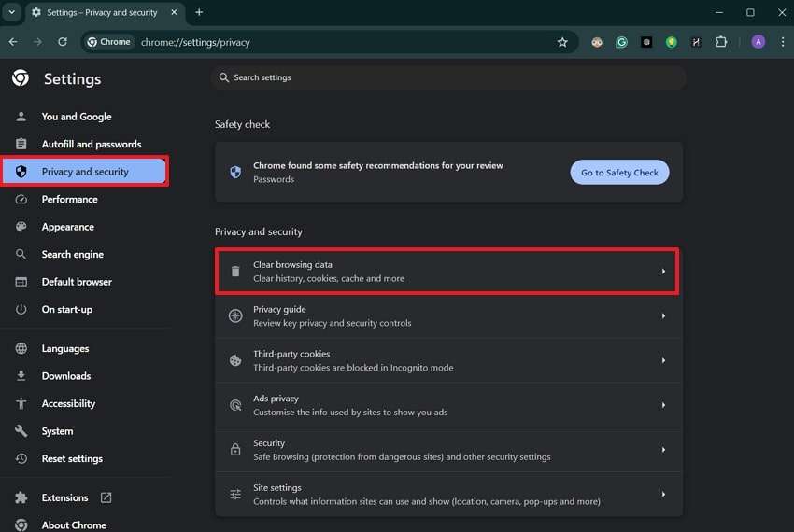Screen dimensions: 794x532
Task: Click the Search settings field
Action: [x=448, y=77]
